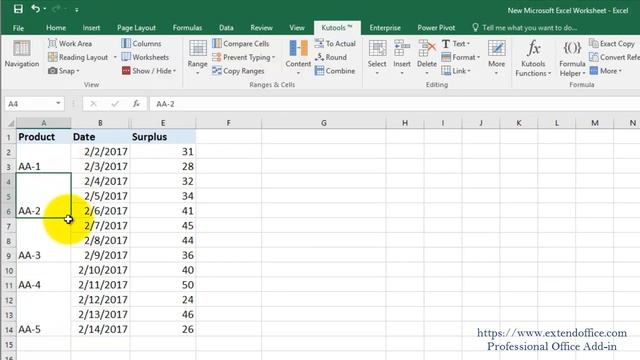Click the Save icon in quick access toolbar

pos(18,9)
